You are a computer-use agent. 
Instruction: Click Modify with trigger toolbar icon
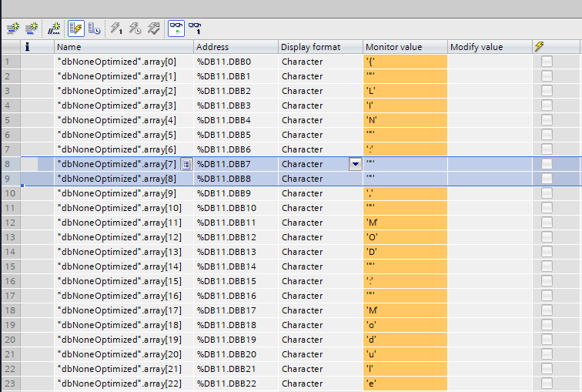click(135, 28)
